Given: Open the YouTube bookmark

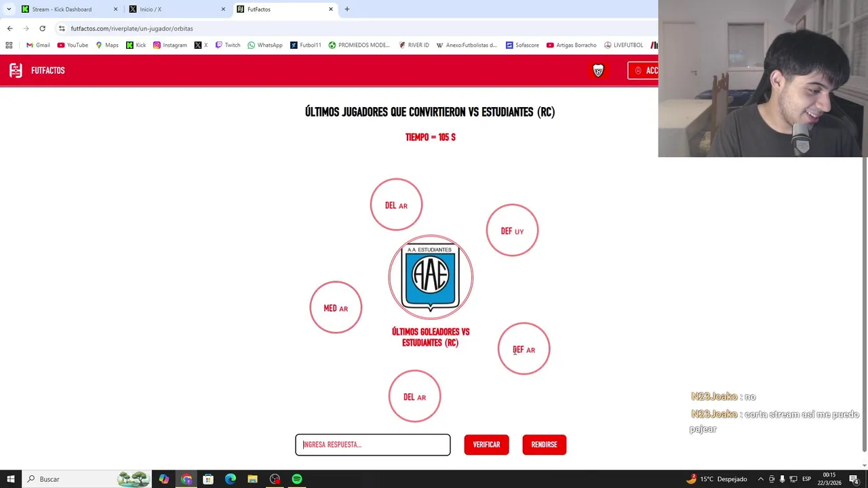Looking at the screenshot, I should [x=73, y=45].
